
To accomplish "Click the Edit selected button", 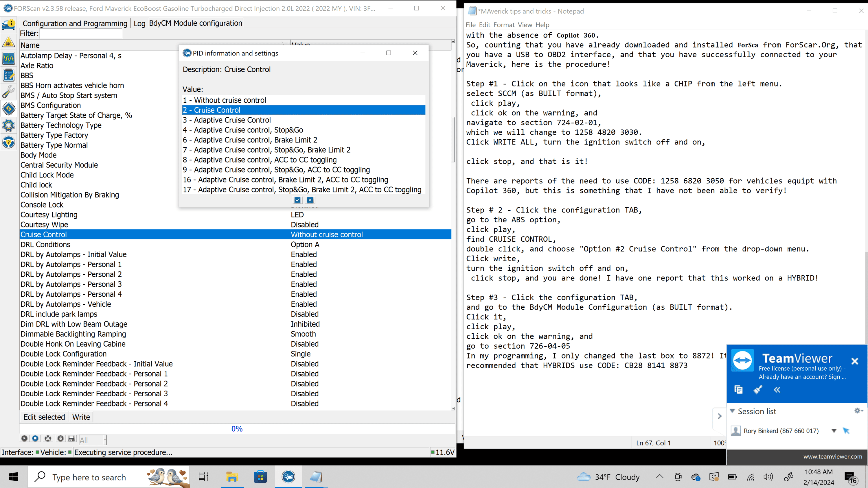I will click(44, 417).
